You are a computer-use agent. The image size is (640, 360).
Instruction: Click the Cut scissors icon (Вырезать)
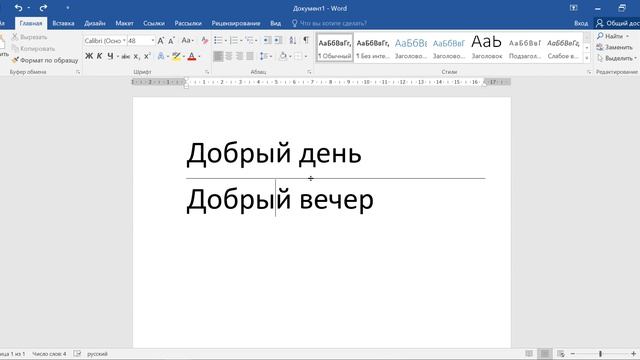[x=15, y=37]
